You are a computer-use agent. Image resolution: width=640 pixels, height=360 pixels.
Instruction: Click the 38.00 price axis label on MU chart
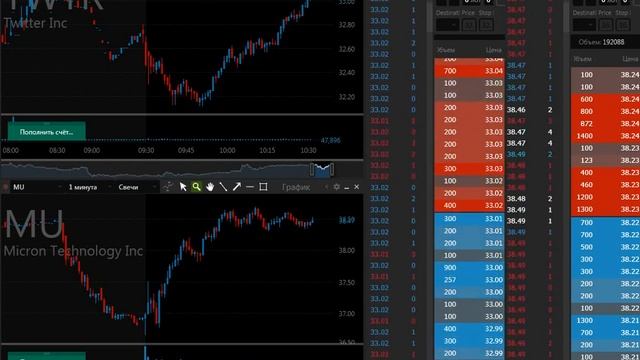(347, 251)
